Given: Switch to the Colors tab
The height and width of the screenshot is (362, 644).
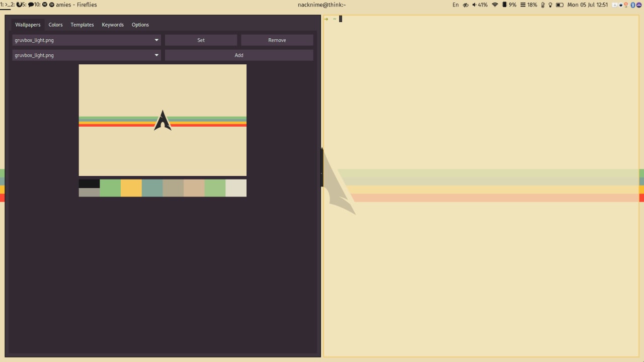Looking at the screenshot, I should pyautogui.click(x=55, y=25).
